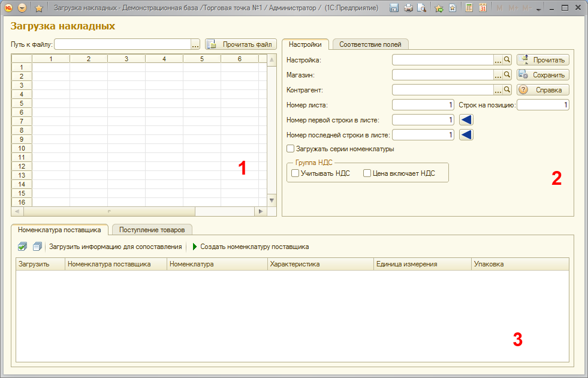Uncheck all rows in supplier nomenclature toolbar
The height and width of the screenshot is (378, 588).
point(37,247)
